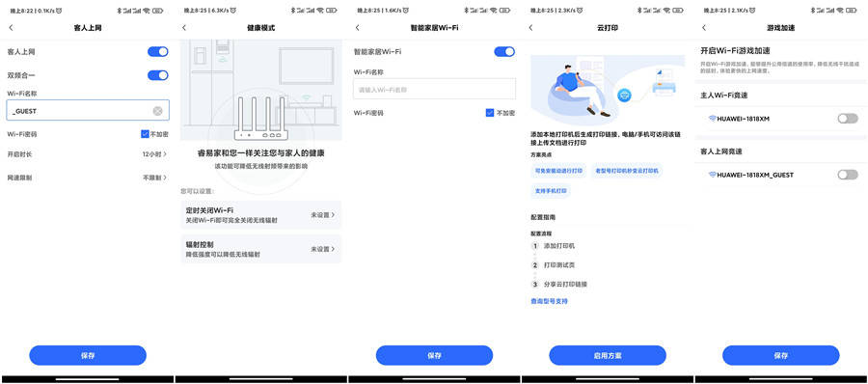Tap the cloud print illustration banner
Image resolution: width=868 pixels, height=384 pixels.
[x=608, y=90]
